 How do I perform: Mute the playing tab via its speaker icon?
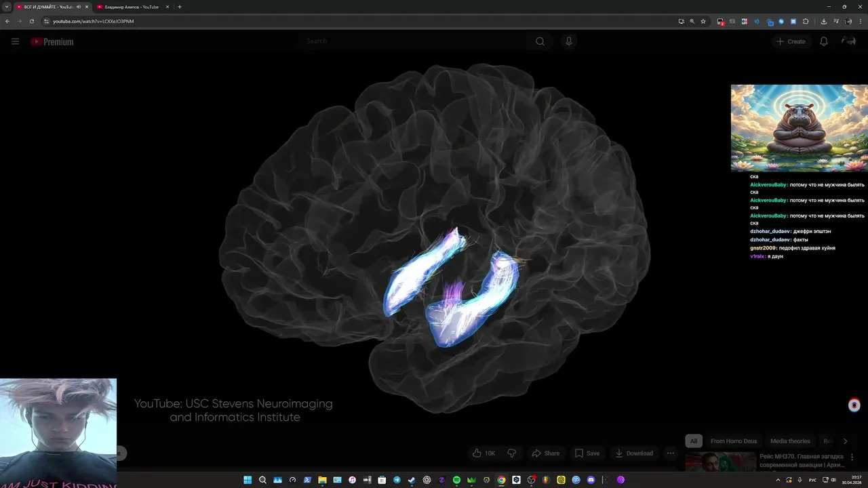[79, 7]
